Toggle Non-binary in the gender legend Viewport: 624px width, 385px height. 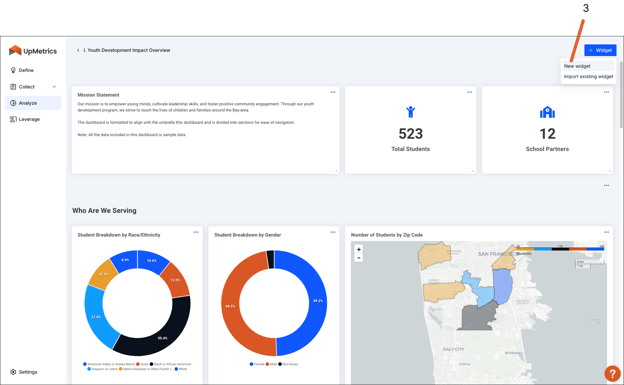point(288,364)
